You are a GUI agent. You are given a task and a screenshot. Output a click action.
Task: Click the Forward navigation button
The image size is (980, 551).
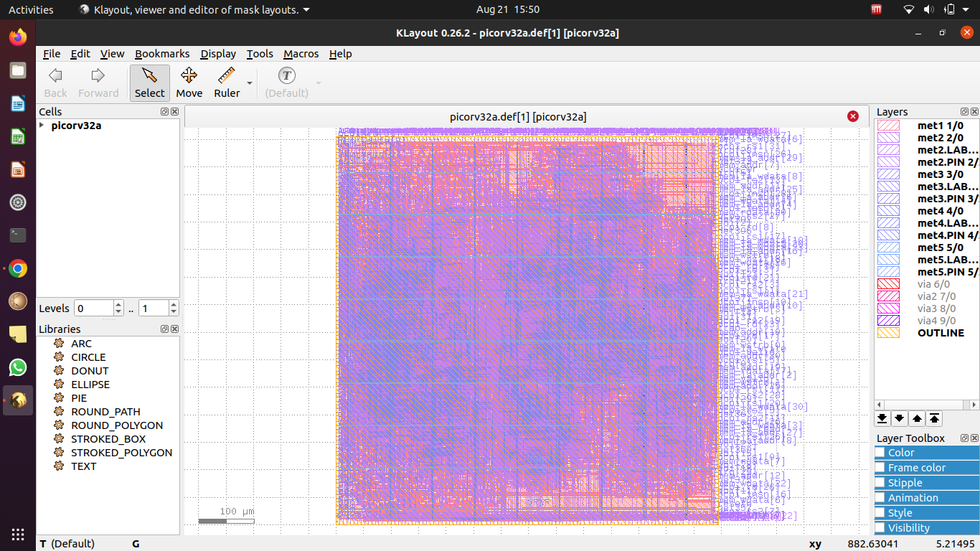coord(98,81)
